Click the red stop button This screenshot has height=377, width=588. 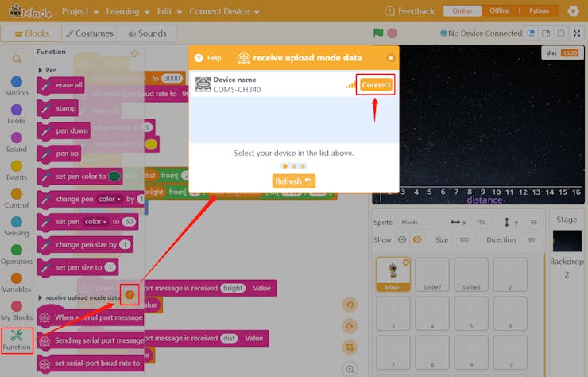point(393,33)
